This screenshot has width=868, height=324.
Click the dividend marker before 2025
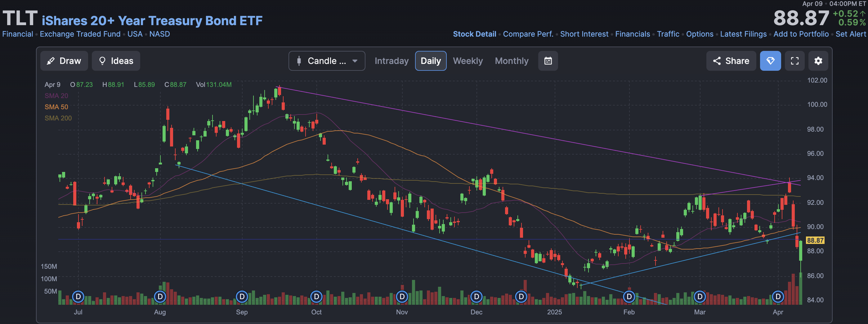(521, 297)
